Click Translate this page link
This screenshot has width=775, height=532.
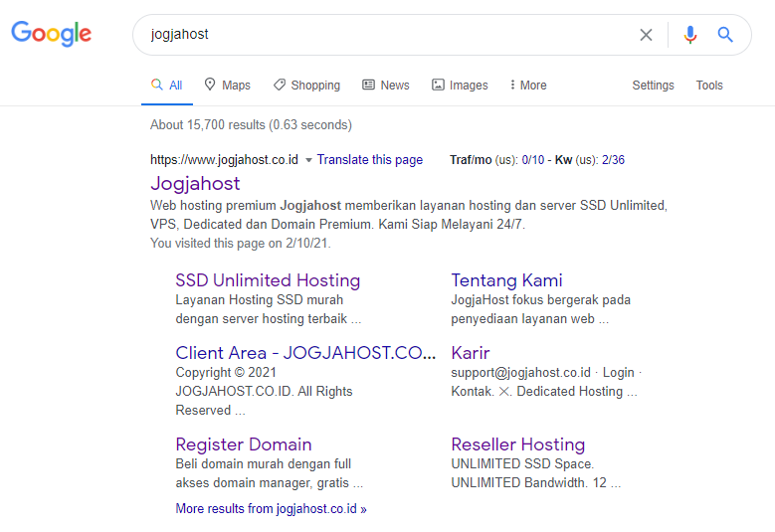point(370,159)
